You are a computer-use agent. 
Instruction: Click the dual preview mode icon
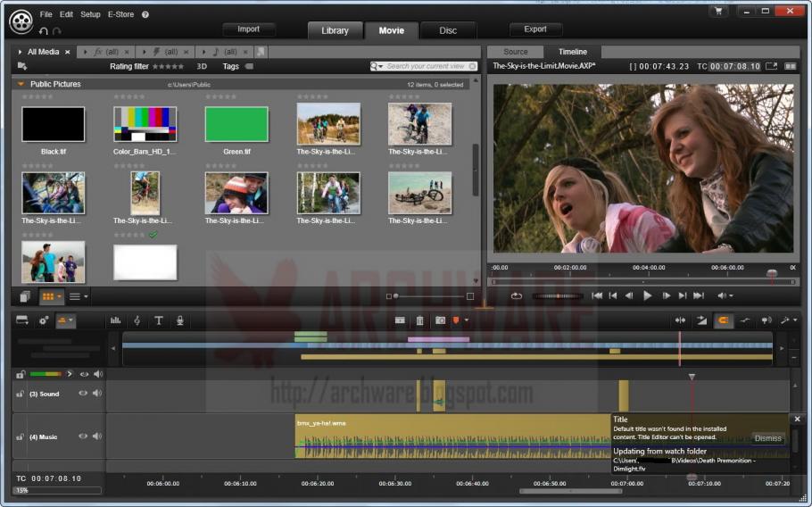point(791,66)
